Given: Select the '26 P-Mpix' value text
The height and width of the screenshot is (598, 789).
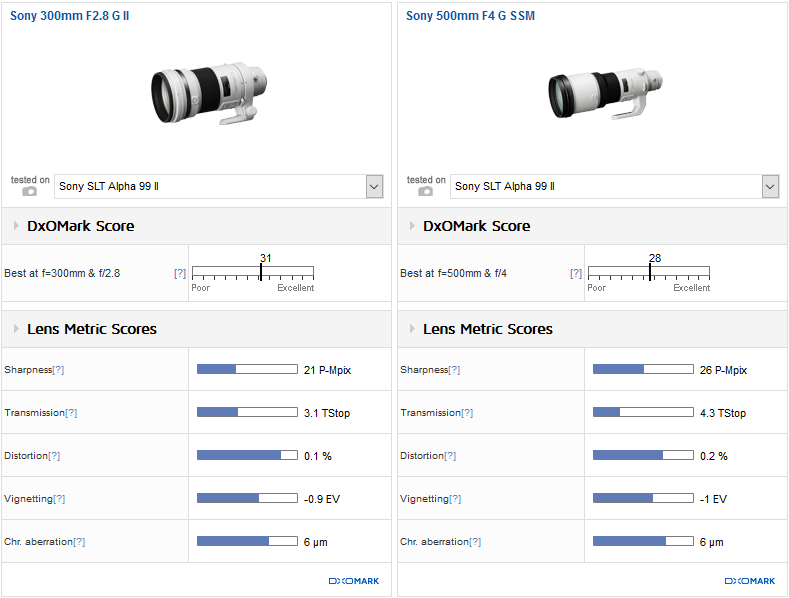Looking at the screenshot, I should coord(723,370).
